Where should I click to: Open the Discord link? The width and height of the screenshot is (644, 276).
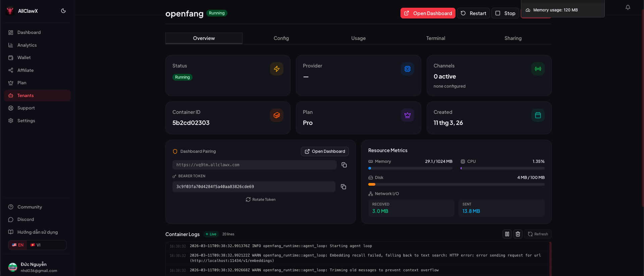pyautogui.click(x=37, y=219)
